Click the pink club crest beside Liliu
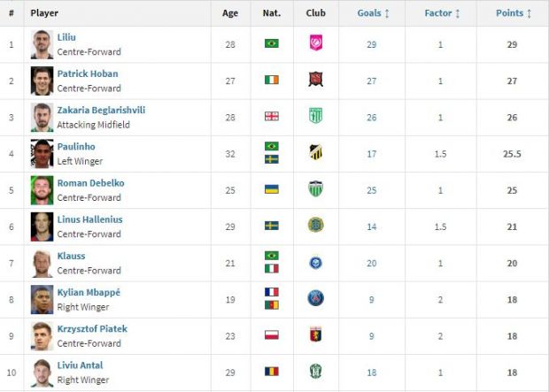Screen dimensions: 549x392 pos(316,42)
